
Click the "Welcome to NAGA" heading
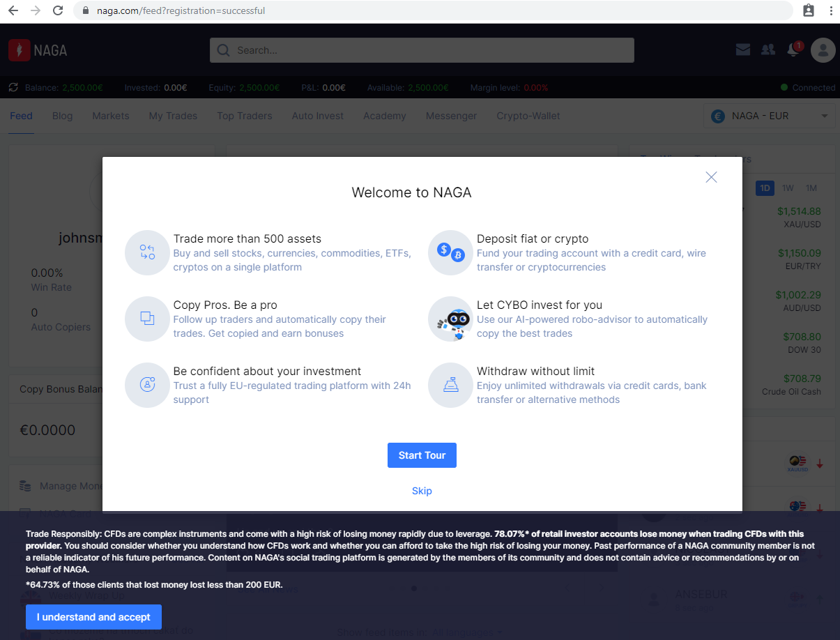[411, 192]
